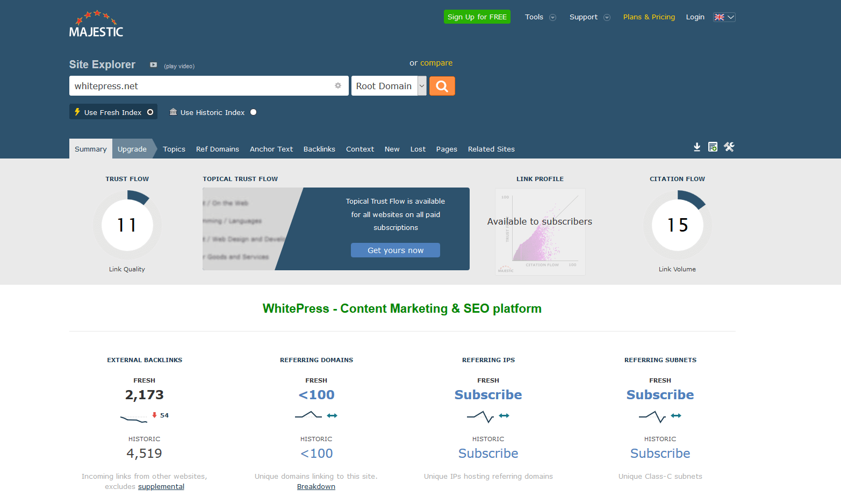Image resolution: width=841 pixels, height=504 pixels.
Task: Click the Sign Up for FREE button
Action: [477, 17]
